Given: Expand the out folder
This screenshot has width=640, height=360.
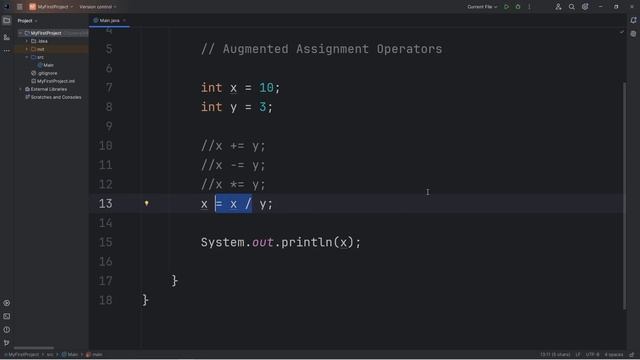Looking at the screenshot, I should (27, 49).
